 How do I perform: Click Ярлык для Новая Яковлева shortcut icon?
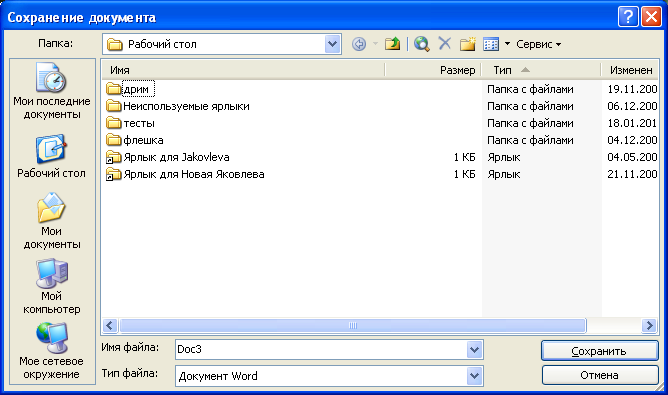pos(113,174)
